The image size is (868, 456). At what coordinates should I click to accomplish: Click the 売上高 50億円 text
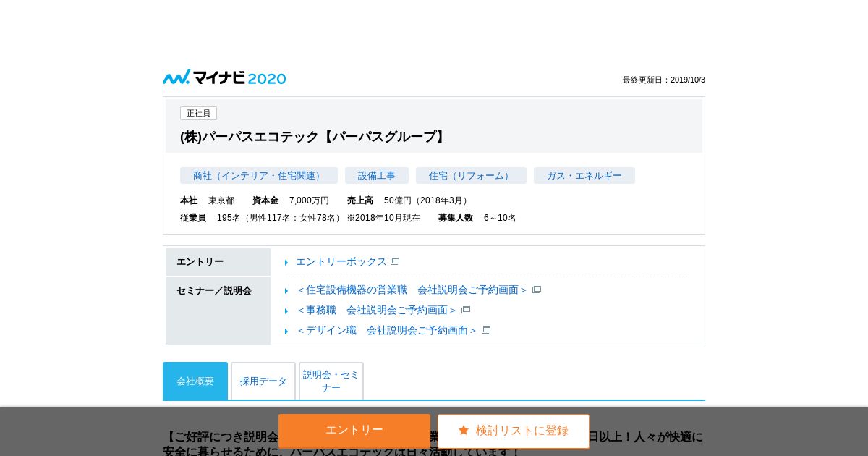coord(409,200)
